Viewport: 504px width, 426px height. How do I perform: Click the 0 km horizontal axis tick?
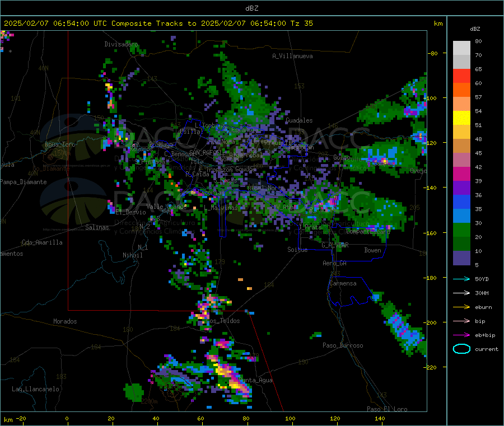pyautogui.click(x=67, y=418)
